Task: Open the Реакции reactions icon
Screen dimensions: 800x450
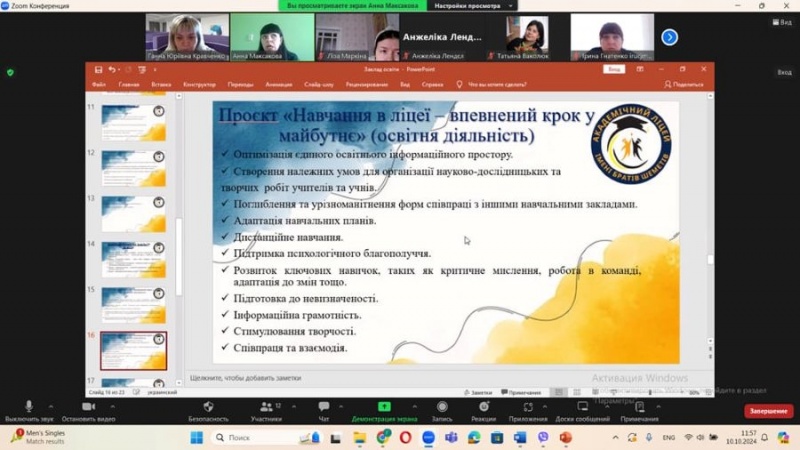Action: pyautogui.click(x=483, y=409)
